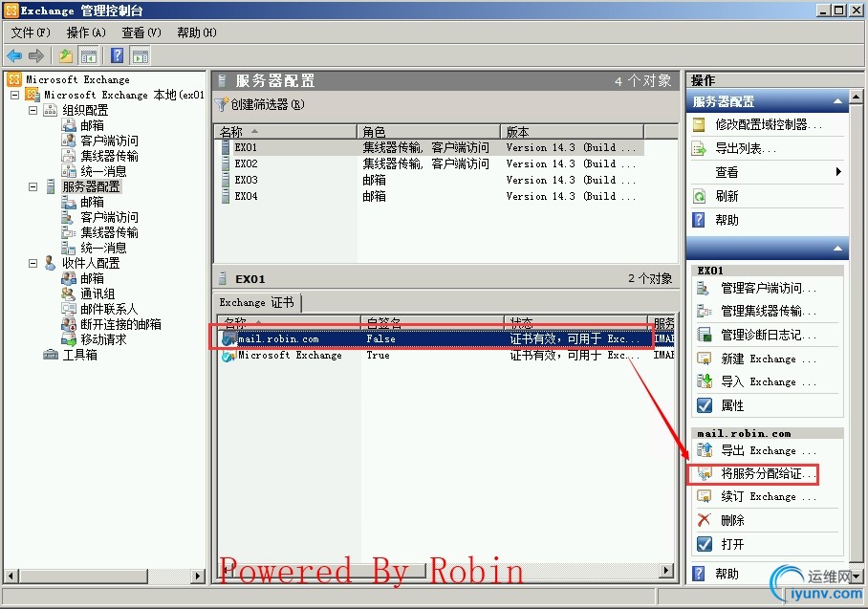Click the tree pane left scroll arrow
The width and height of the screenshot is (868, 609).
pyautogui.click(x=11, y=576)
